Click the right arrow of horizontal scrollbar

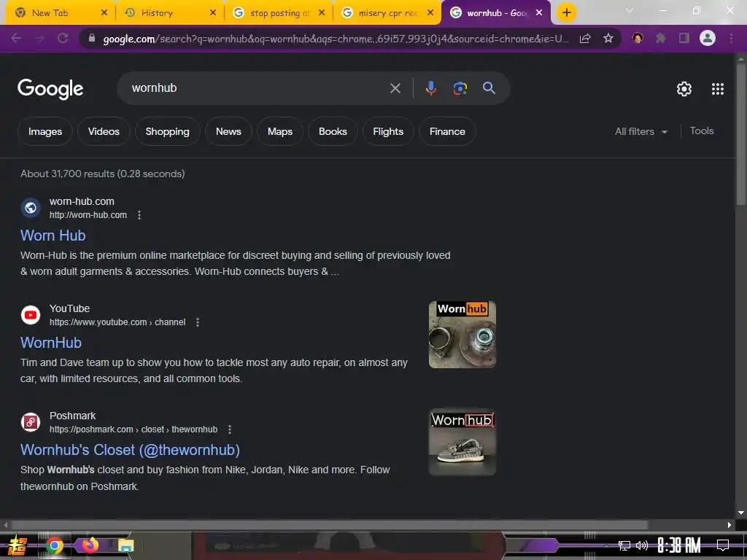click(x=729, y=525)
